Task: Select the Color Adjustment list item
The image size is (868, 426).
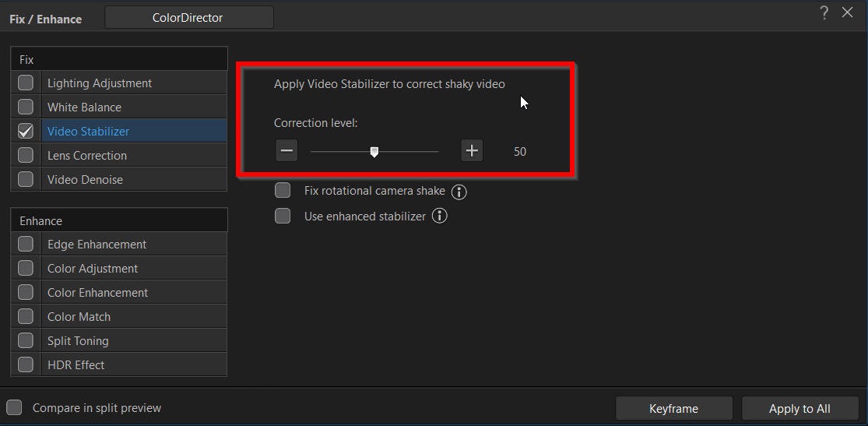Action: (134, 268)
